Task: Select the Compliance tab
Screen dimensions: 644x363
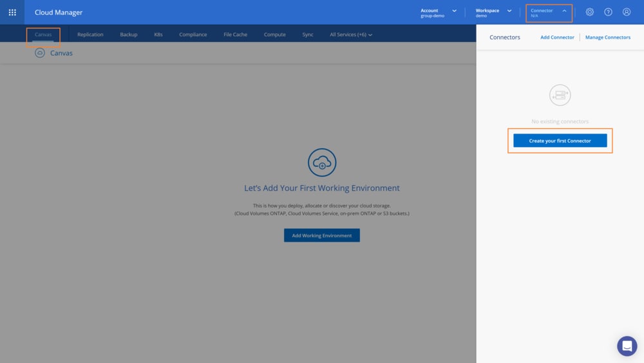Action: click(x=193, y=34)
